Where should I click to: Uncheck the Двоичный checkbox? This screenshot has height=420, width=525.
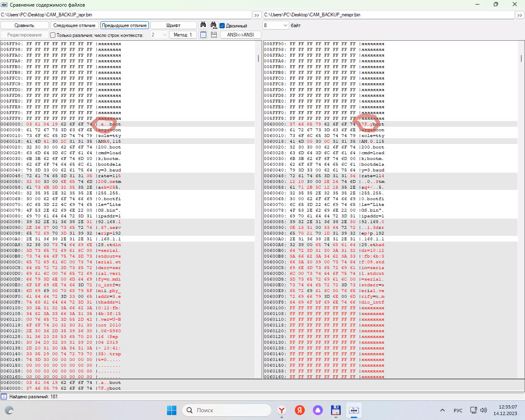[222, 25]
